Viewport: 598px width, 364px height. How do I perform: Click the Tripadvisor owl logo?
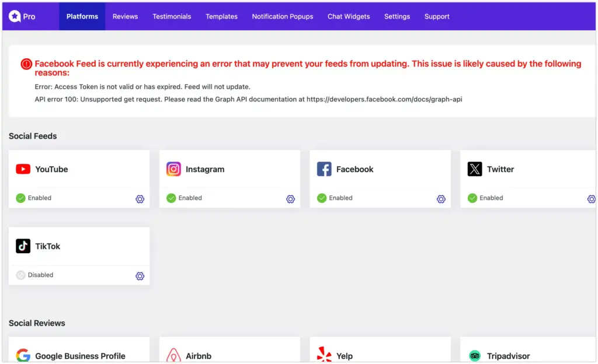click(x=475, y=356)
